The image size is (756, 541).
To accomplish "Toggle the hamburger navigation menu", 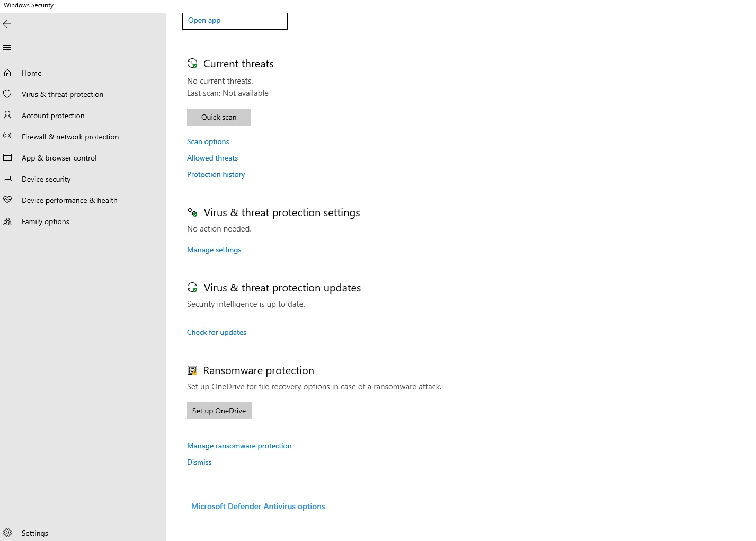I will (7, 48).
